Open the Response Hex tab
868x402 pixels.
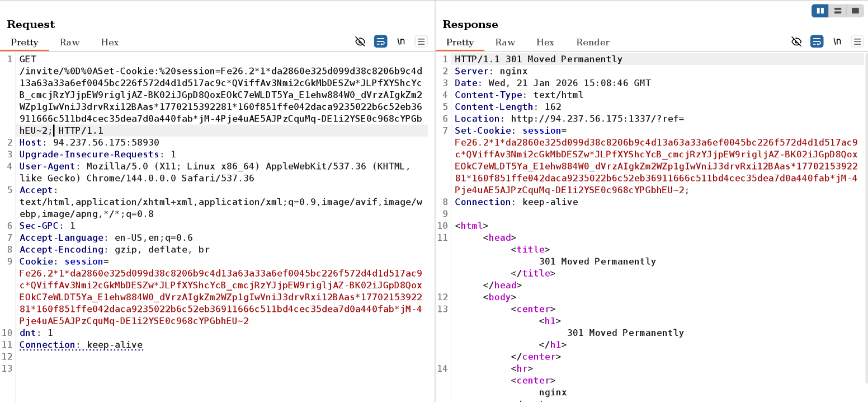coord(545,42)
